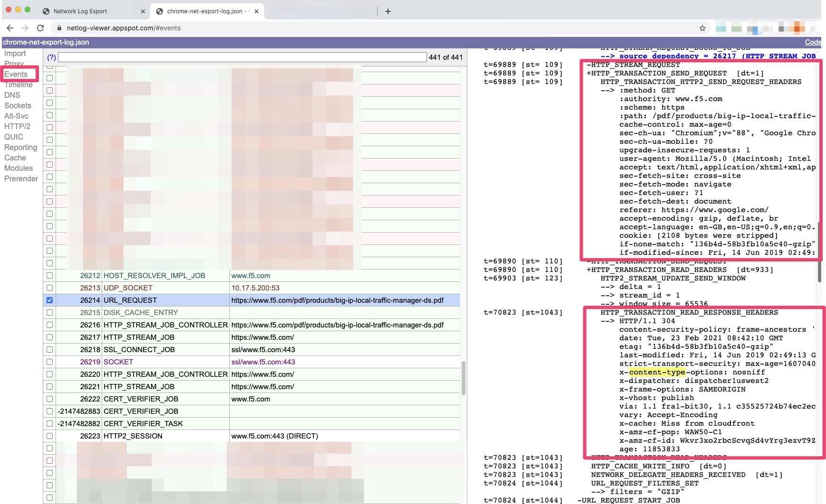The height and width of the screenshot is (504, 826).
Task: Uncheck the 26214 URL_REQUEST checkbox
Action: coord(49,300)
